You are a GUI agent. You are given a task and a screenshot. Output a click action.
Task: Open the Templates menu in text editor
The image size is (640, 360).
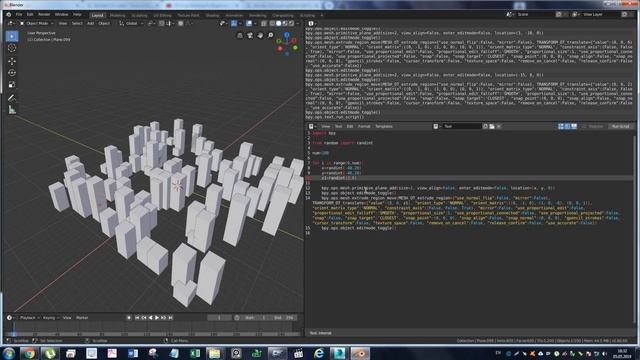tap(384, 127)
